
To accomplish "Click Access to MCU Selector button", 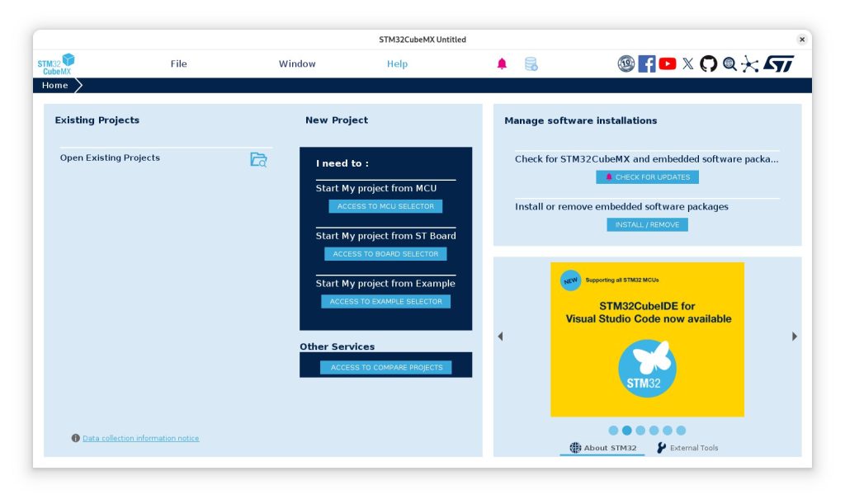I will [385, 206].
